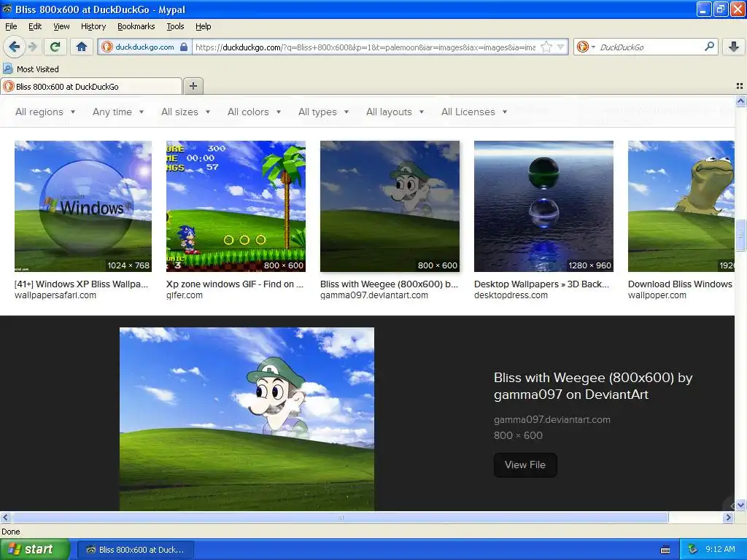Open a new tab with the plus button
The width and height of the screenshot is (747, 560).
(193, 86)
